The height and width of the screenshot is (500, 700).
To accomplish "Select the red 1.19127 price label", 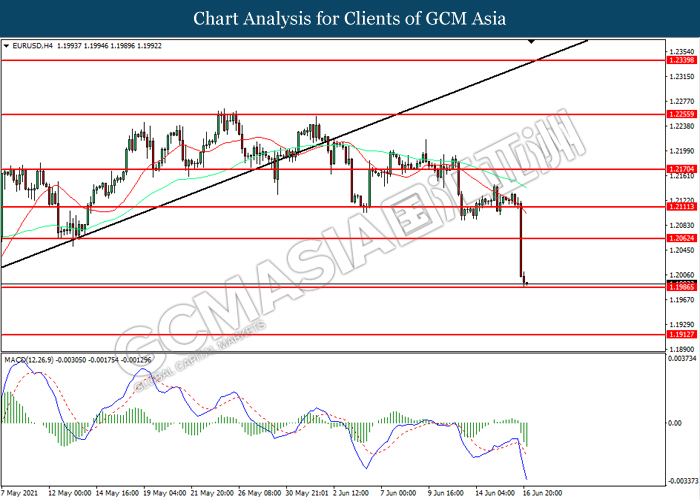I will coord(681,334).
